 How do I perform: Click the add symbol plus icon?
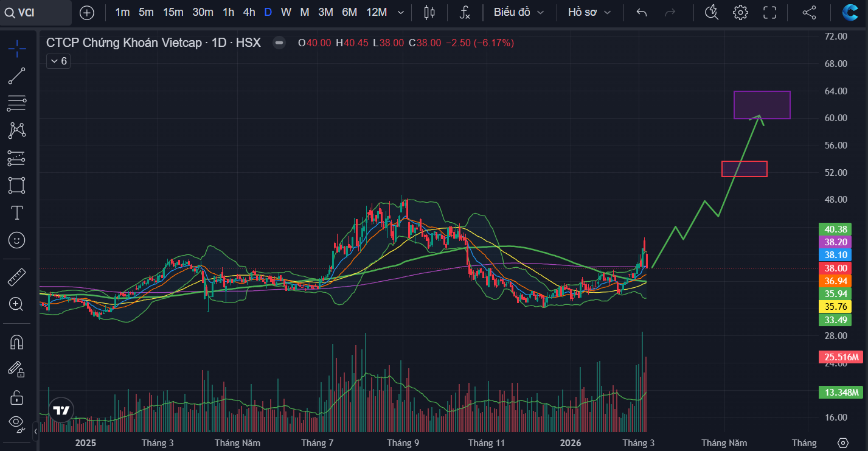click(87, 12)
